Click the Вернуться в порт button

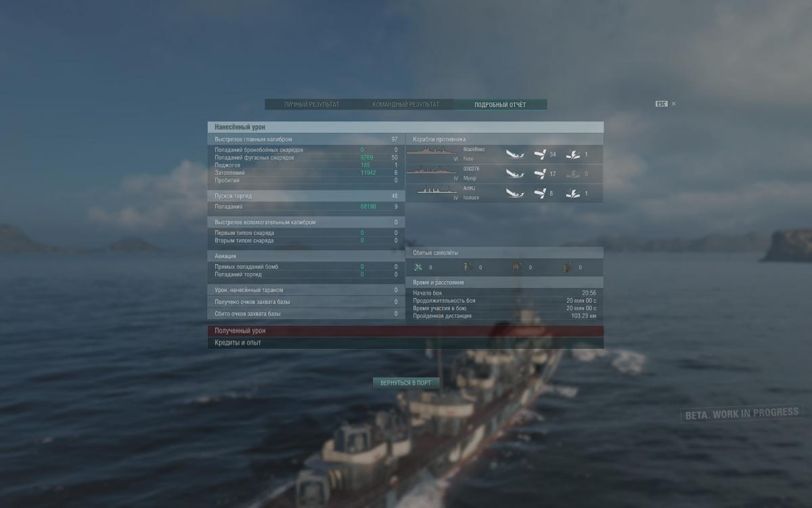405,383
